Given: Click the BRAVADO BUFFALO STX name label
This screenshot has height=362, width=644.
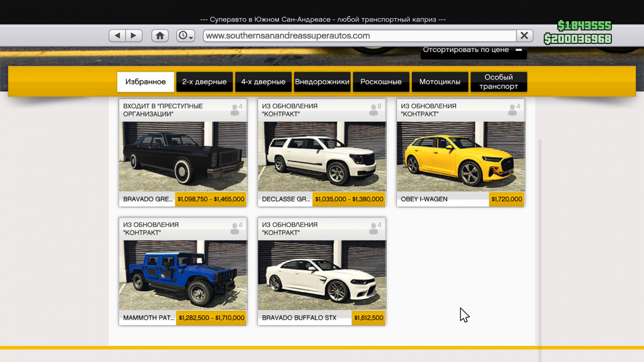Looking at the screenshot, I should coord(299,318).
